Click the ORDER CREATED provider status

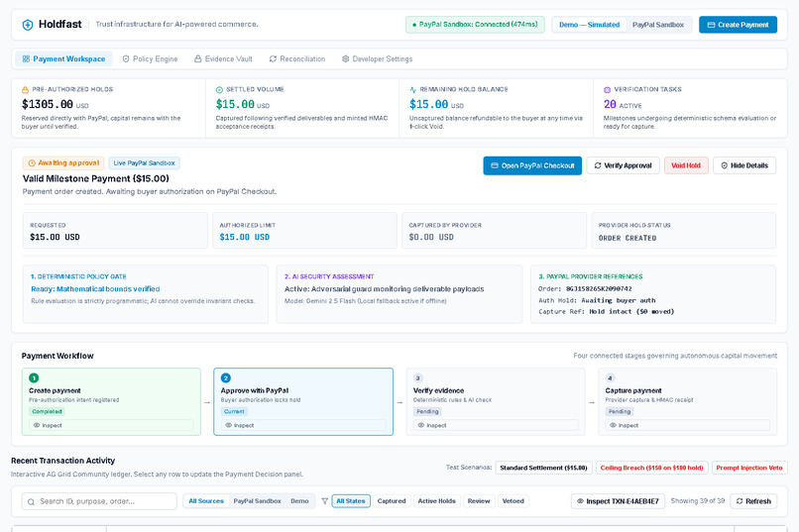point(628,238)
